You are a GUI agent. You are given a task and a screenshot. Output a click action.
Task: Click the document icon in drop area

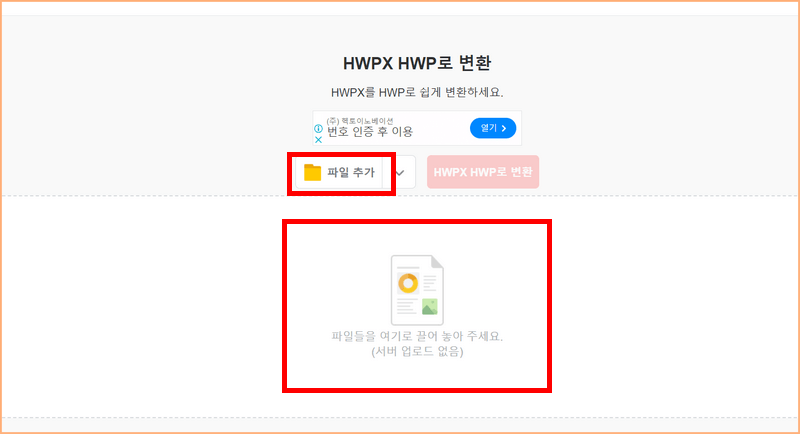(417, 290)
